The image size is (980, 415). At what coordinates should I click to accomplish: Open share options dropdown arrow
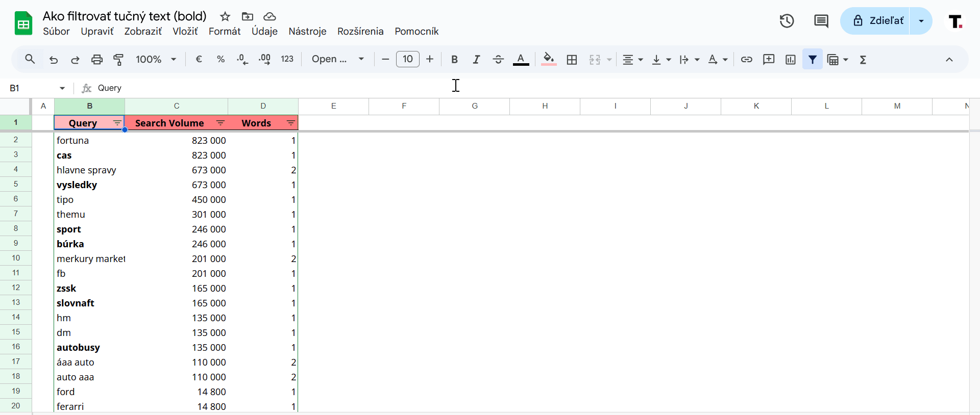(921, 21)
